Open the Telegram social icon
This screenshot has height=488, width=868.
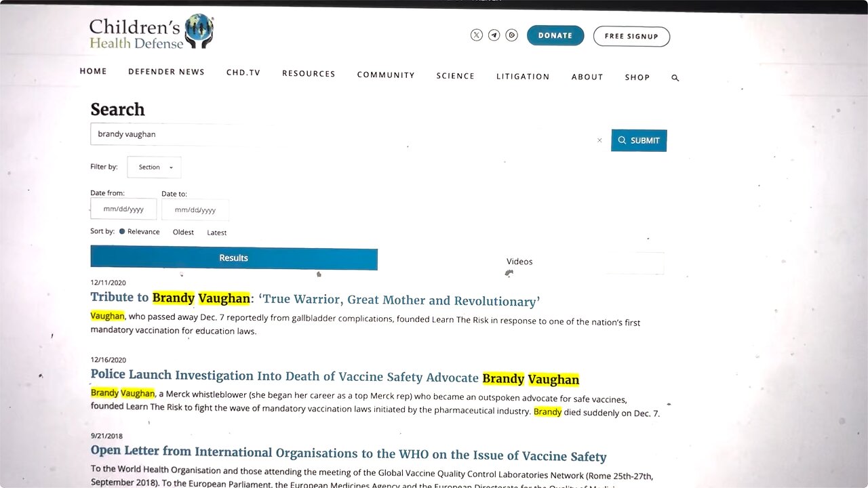click(494, 35)
